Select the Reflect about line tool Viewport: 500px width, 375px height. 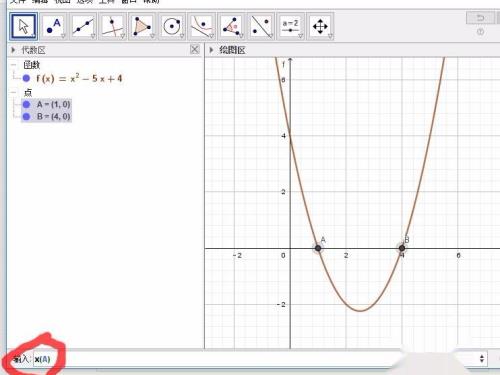[261, 26]
